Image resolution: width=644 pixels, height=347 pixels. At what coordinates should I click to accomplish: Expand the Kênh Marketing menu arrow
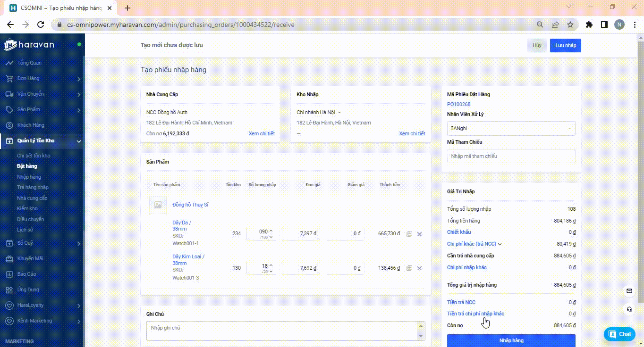click(x=79, y=321)
